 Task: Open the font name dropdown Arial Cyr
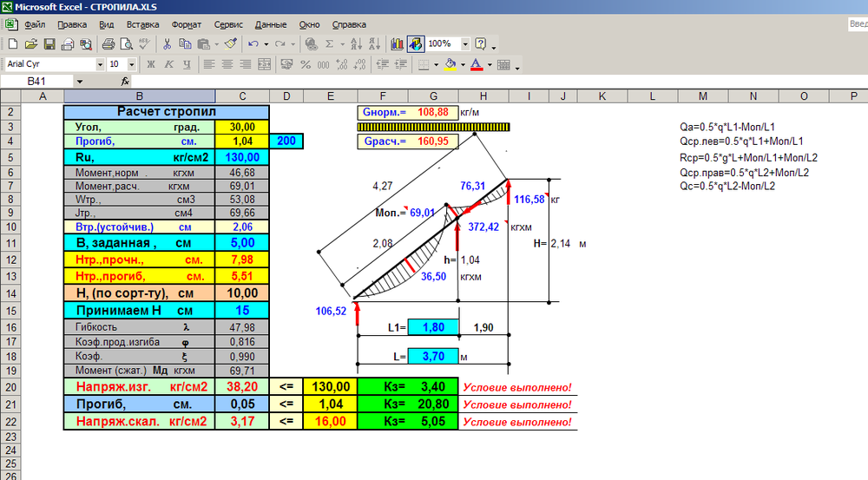tap(98, 64)
